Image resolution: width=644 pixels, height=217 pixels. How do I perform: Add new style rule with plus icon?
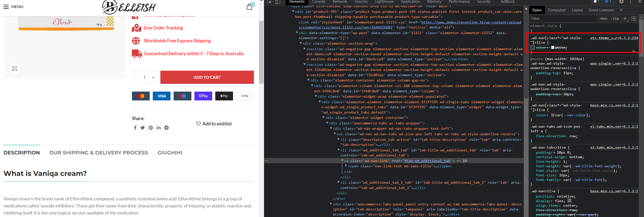[x=625, y=18]
